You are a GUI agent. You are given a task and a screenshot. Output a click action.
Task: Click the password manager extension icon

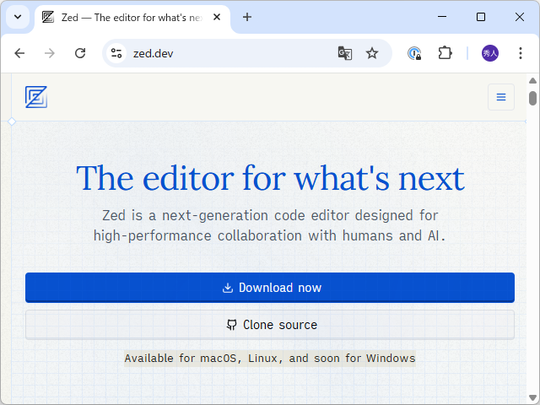tap(414, 53)
